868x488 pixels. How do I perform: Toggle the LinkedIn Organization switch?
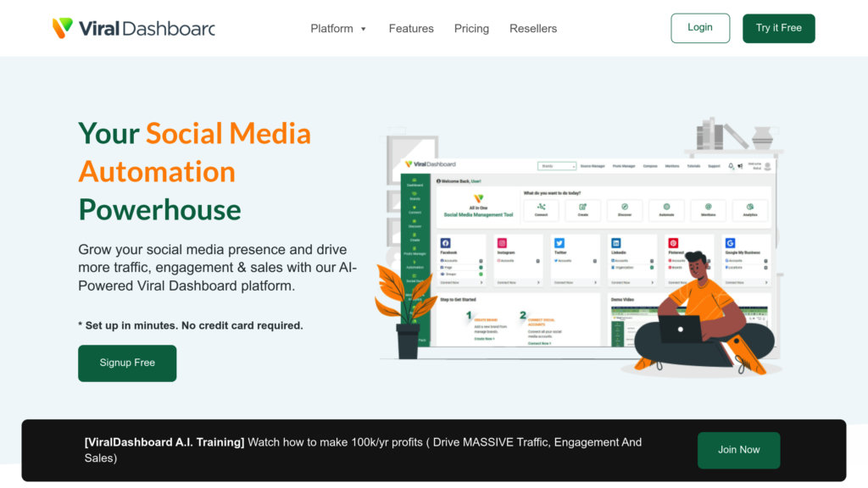point(651,267)
